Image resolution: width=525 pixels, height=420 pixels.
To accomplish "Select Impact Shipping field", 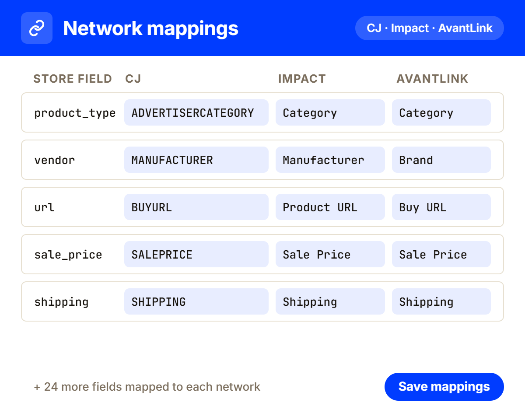I will tap(330, 301).
